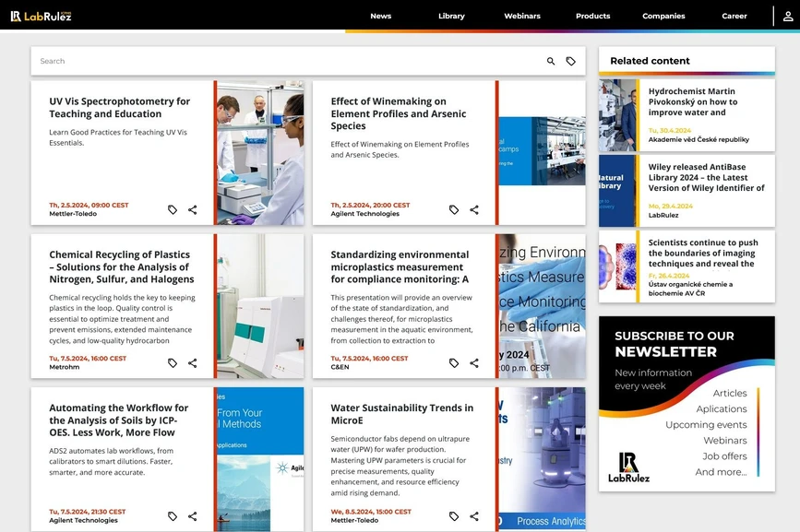This screenshot has width=800, height=532.
Task: Share the Automating the Workflow webinar
Action: pyautogui.click(x=192, y=516)
